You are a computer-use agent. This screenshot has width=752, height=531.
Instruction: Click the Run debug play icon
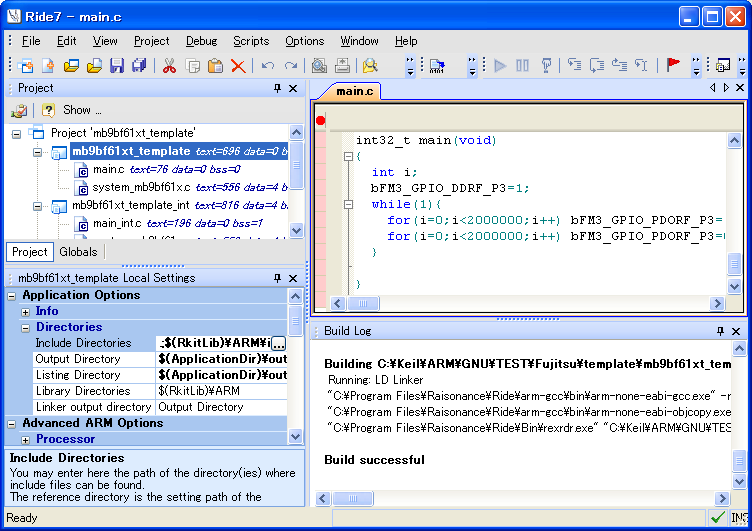click(x=500, y=65)
